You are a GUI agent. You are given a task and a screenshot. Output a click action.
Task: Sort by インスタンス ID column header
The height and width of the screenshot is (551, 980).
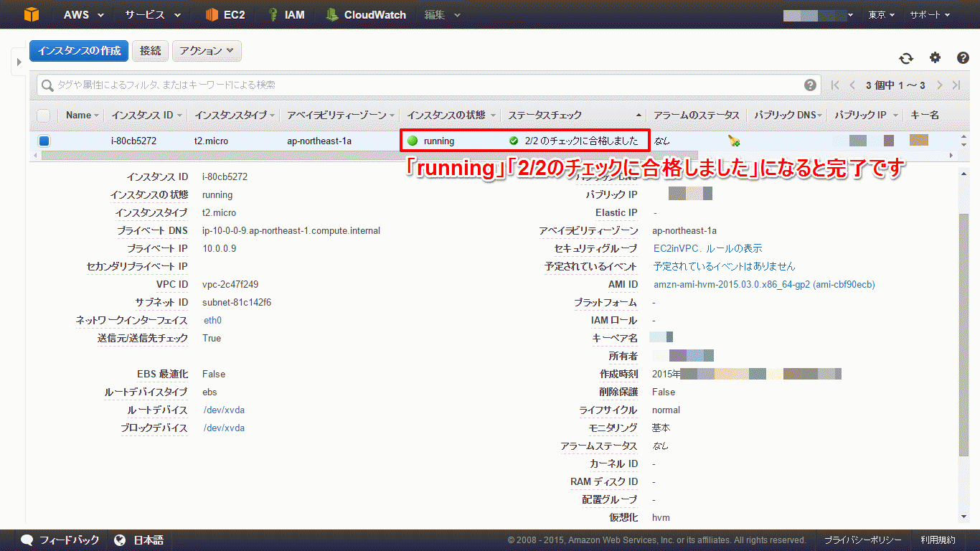tap(142, 115)
